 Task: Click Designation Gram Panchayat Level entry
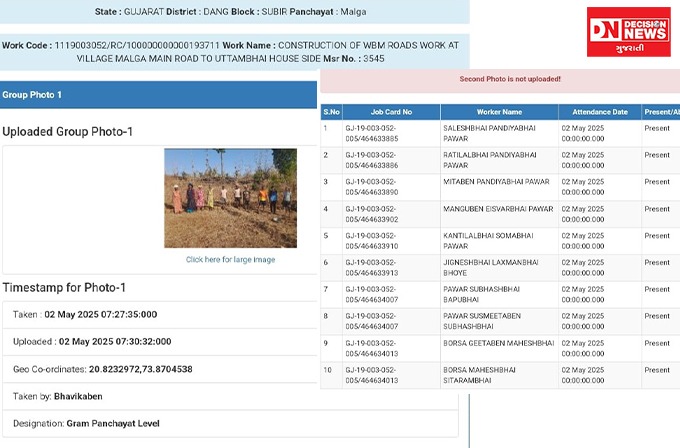86,424
